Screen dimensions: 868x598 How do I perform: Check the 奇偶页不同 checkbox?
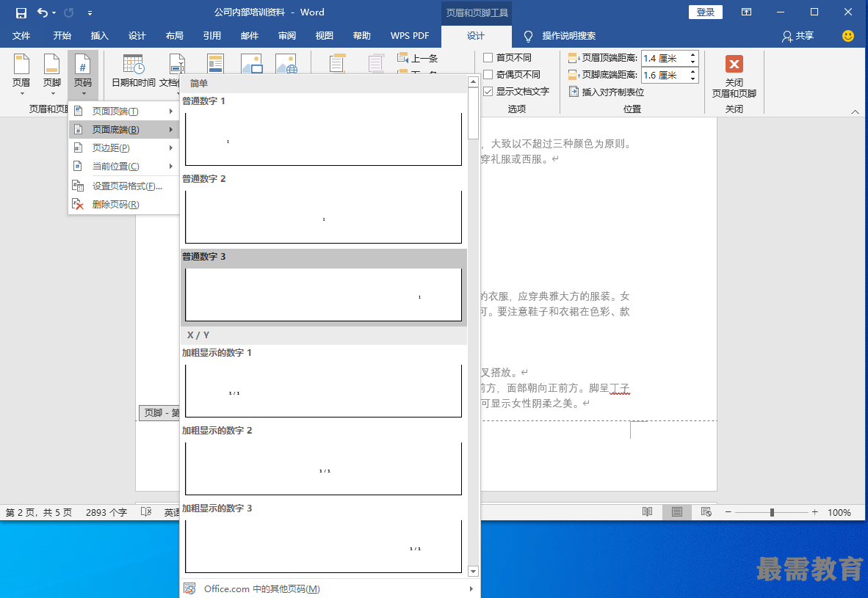[488, 74]
